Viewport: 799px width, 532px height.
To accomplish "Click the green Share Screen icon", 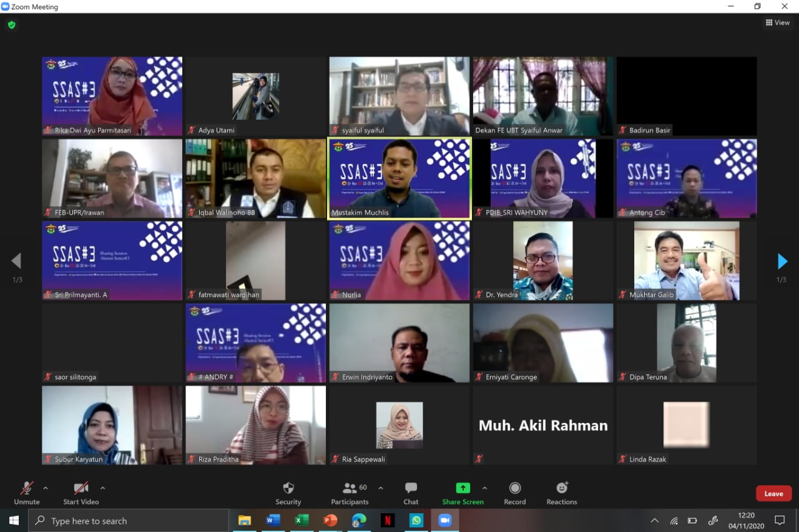I will pyautogui.click(x=463, y=488).
